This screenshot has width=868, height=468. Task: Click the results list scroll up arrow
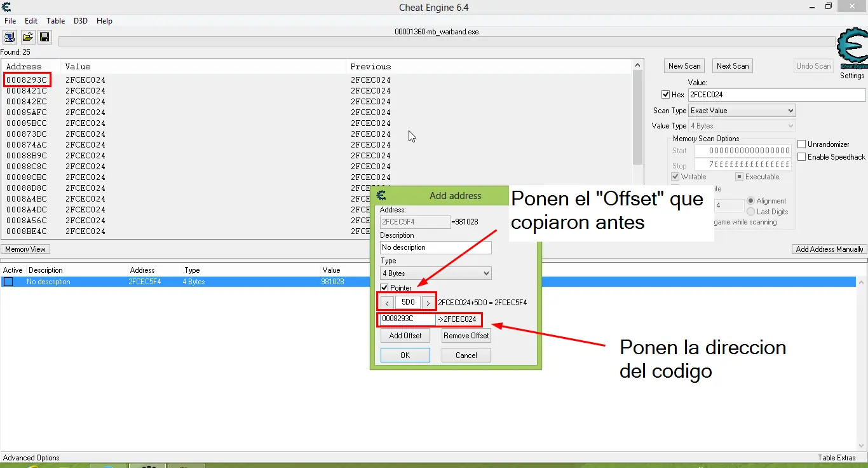coord(638,65)
